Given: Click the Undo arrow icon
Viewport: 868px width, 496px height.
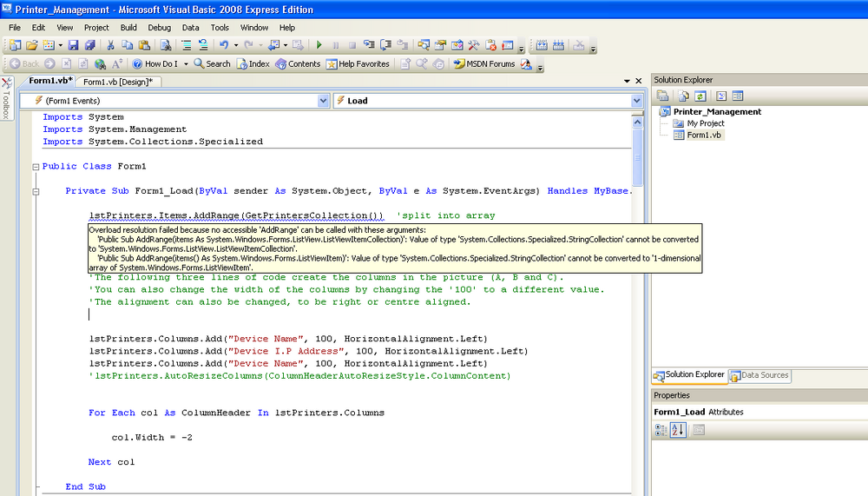Looking at the screenshot, I should (x=224, y=45).
